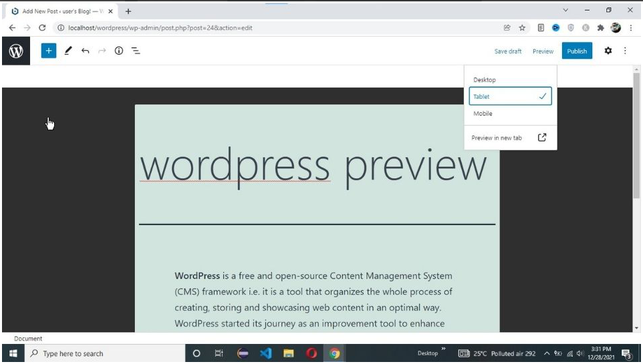This screenshot has width=643, height=364.
Task: Choose Tablet preview mode
Action: (510, 96)
